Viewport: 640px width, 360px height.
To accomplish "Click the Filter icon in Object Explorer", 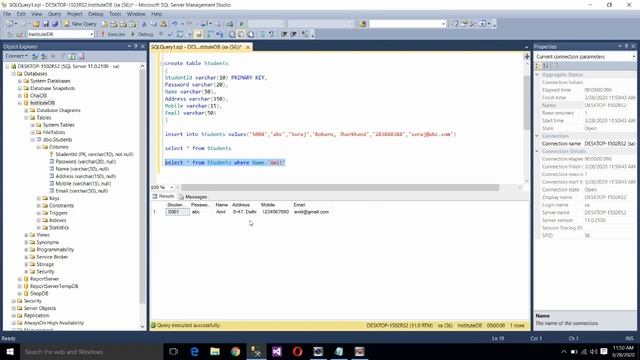I will pyautogui.click(x=62, y=56).
